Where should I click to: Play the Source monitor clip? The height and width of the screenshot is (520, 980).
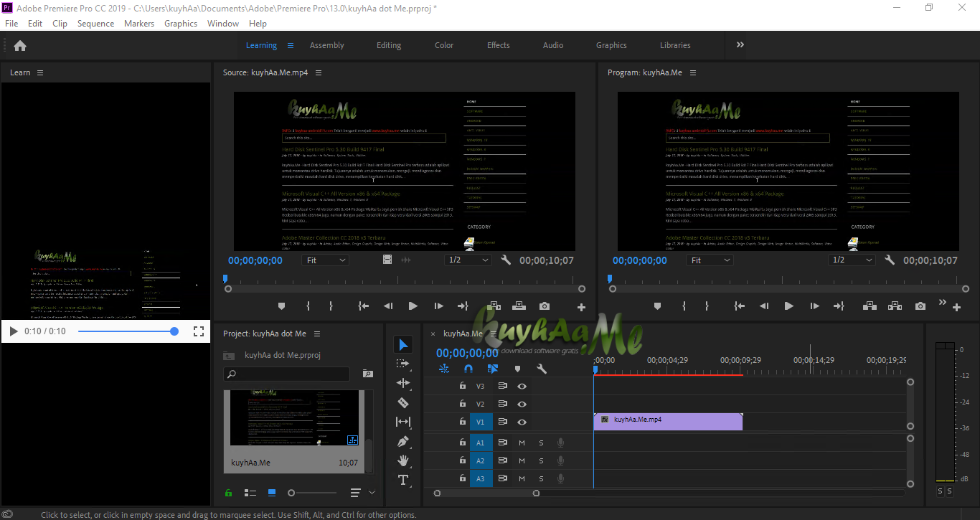coord(413,306)
